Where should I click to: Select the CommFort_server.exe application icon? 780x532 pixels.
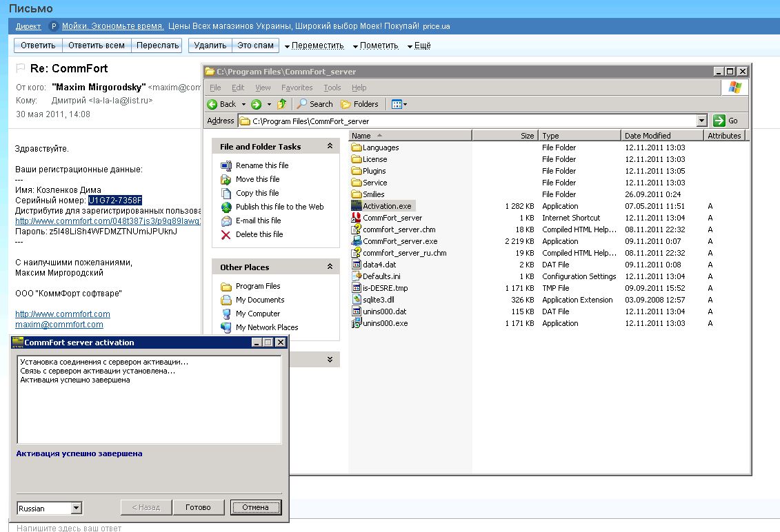(356, 241)
